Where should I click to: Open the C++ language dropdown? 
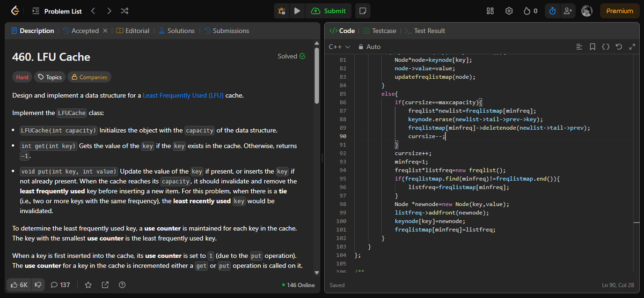pyautogui.click(x=339, y=47)
